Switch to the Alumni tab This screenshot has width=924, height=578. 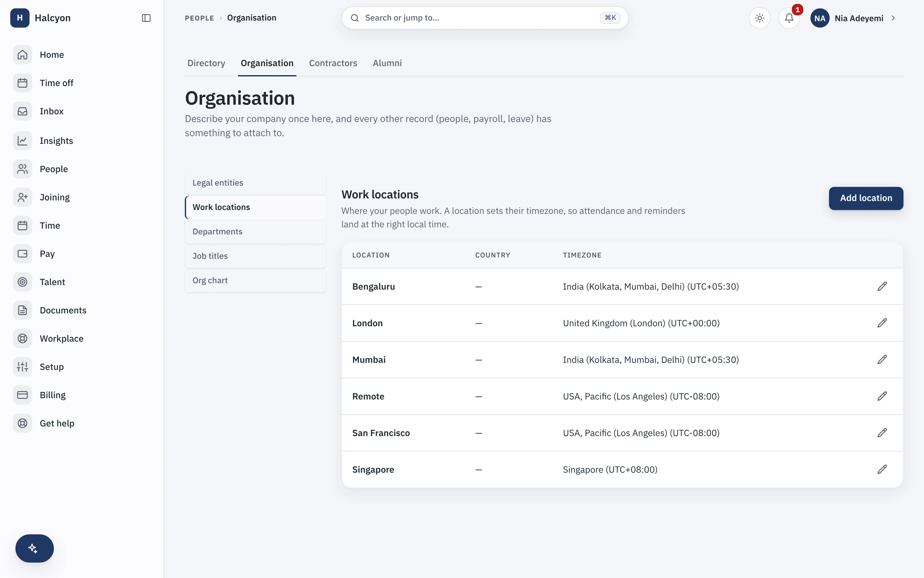point(387,63)
